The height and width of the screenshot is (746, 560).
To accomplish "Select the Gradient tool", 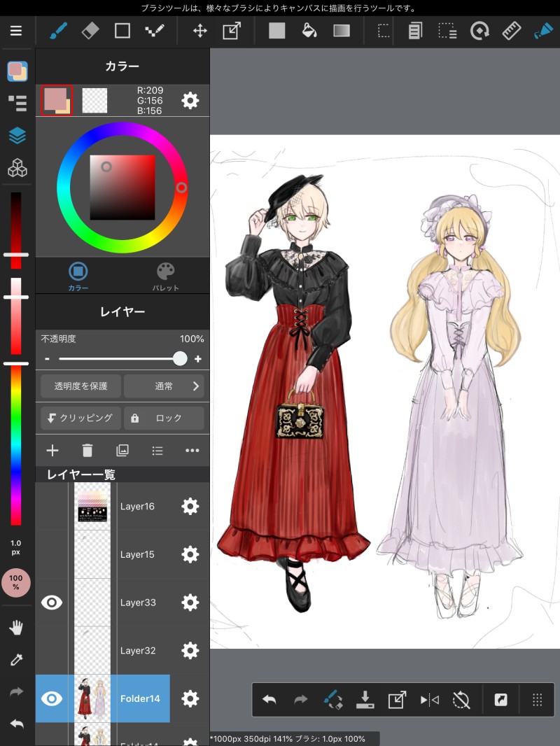I will [x=342, y=31].
